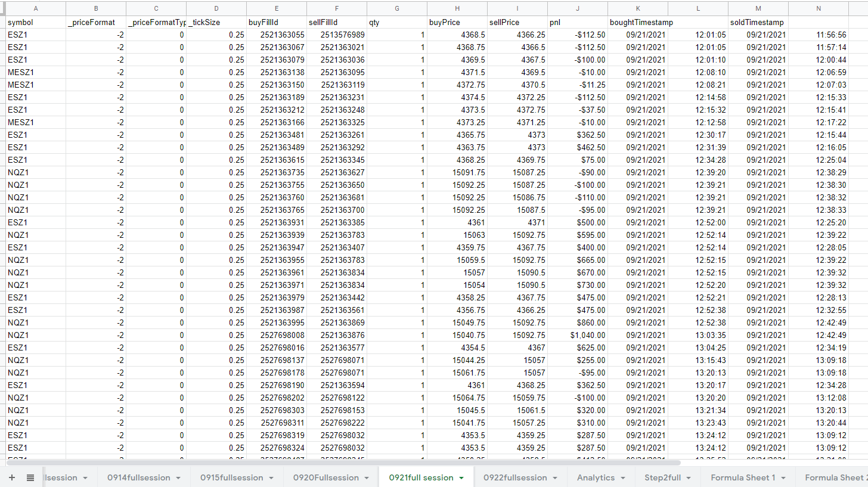
Task: Select sold time cell 11:56:56
Action: pos(819,35)
